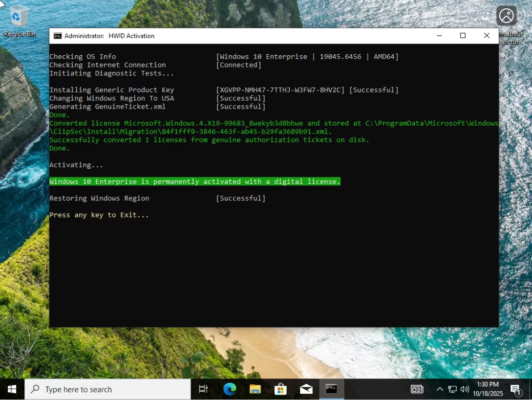
Task: Open the News and interests widget
Action: pos(417,389)
